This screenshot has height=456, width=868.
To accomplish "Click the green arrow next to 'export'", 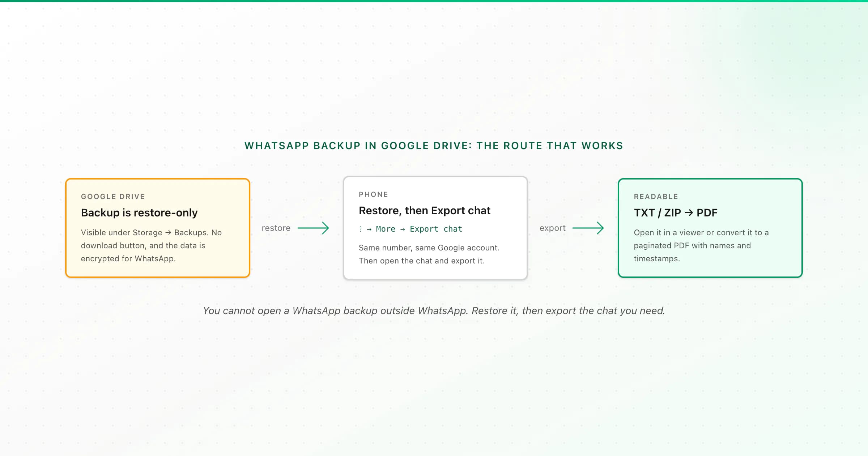I will 588,228.
